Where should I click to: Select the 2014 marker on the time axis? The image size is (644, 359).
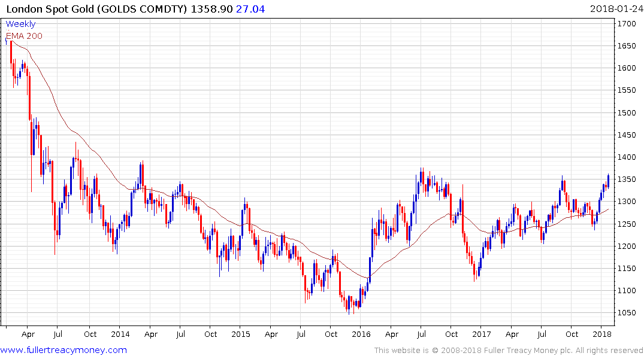point(120,334)
